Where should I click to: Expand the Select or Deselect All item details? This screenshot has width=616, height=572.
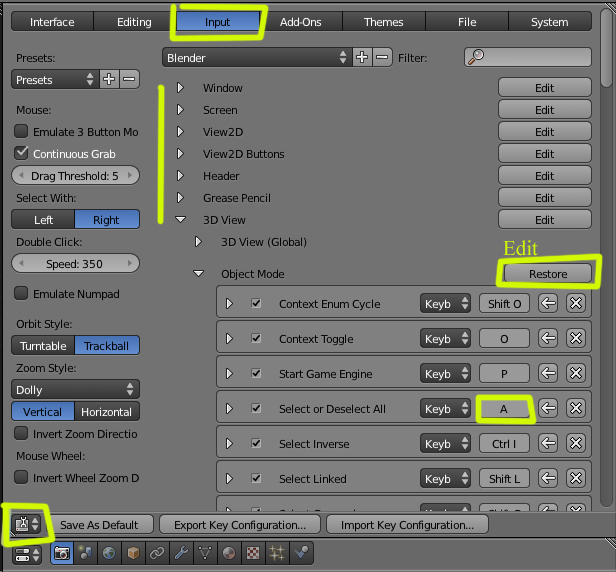point(229,409)
